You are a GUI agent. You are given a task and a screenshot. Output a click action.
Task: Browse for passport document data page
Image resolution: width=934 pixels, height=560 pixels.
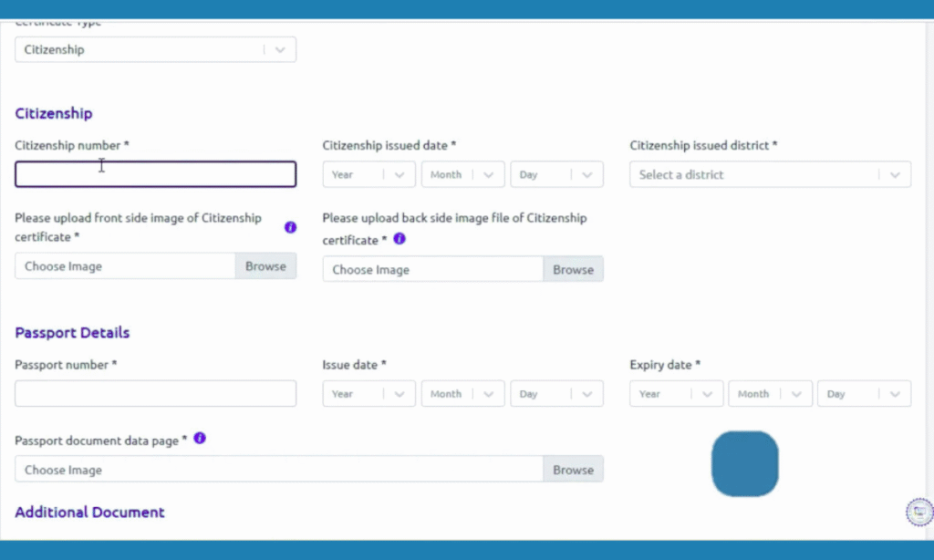point(573,470)
